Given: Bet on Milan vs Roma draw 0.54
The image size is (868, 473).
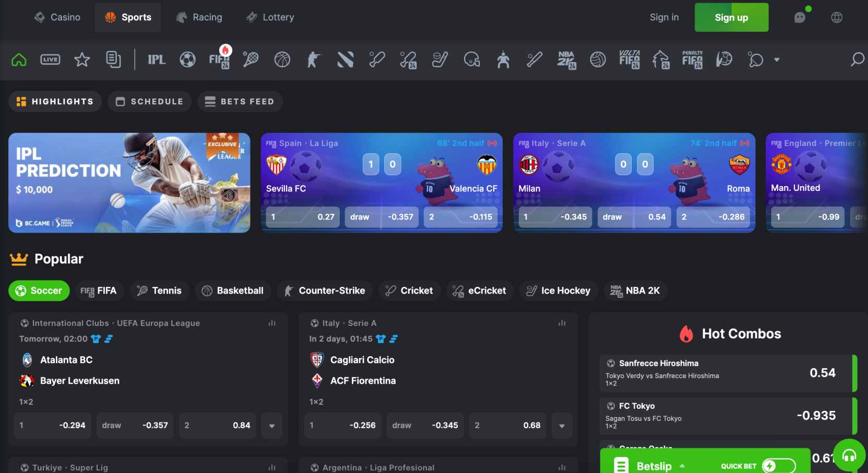Looking at the screenshot, I should [x=634, y=217].
